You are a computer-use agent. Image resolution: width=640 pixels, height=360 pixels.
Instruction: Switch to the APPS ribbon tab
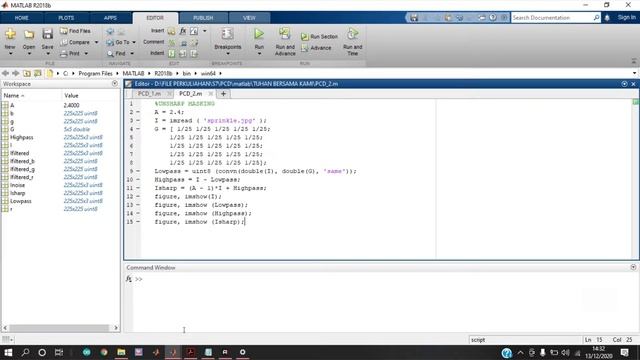[x=110, y=18]
